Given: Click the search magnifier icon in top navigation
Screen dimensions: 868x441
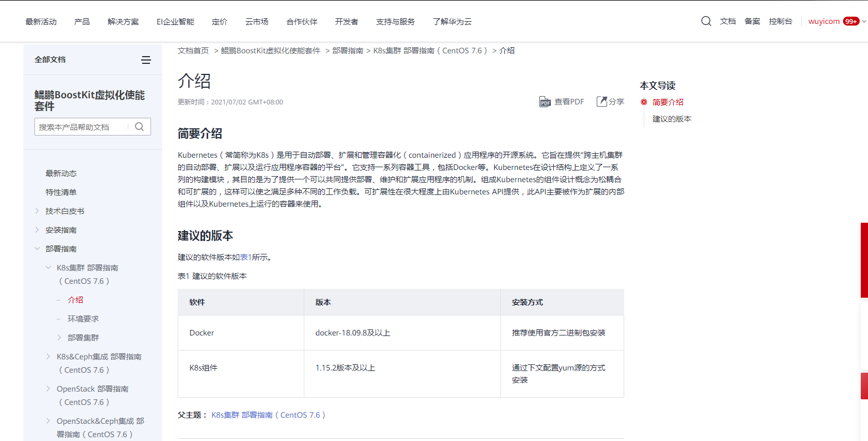Looking at the screenshot, I should point(706,22).
